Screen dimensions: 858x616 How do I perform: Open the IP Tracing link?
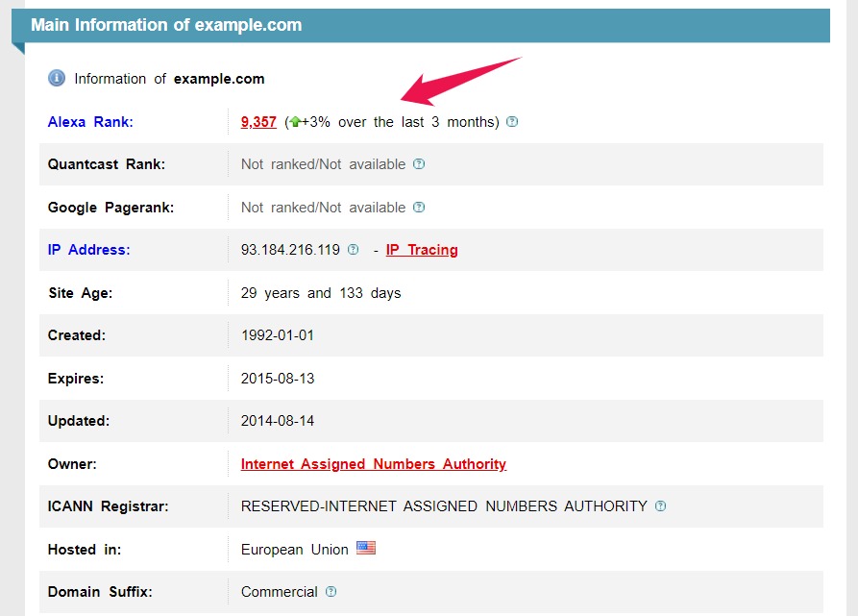pyautogui.click(x=422, y=250)
